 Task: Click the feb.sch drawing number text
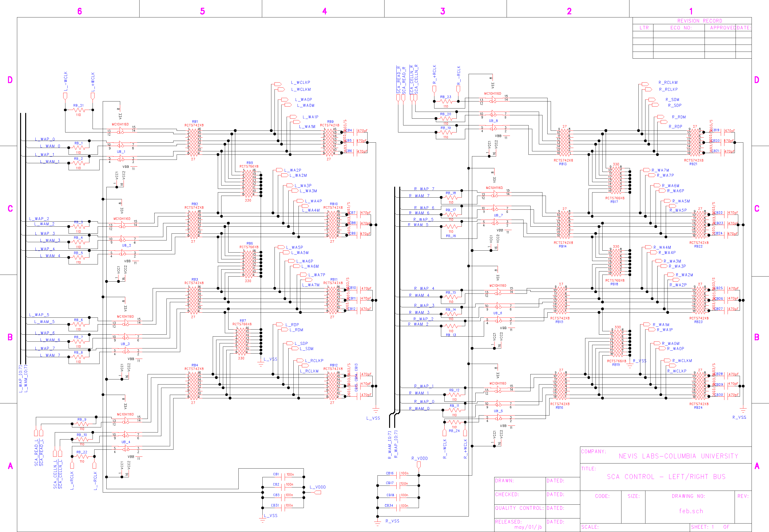(x=691, y=511)
